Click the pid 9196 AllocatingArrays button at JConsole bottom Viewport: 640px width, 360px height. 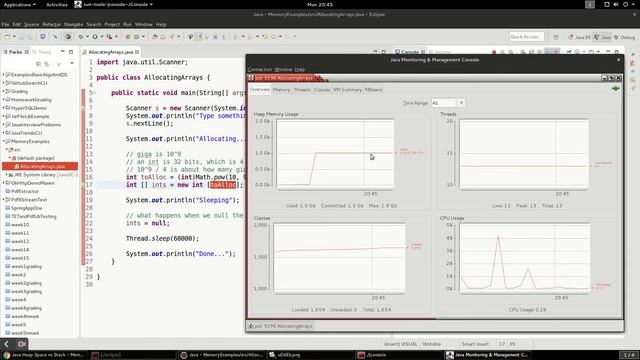(x=281, y=326)
